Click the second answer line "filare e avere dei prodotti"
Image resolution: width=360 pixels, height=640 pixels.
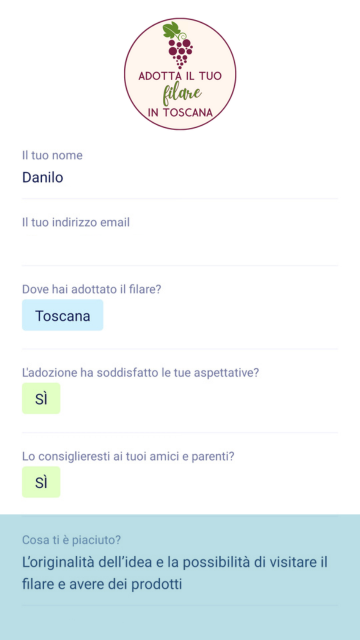point(102,584)
